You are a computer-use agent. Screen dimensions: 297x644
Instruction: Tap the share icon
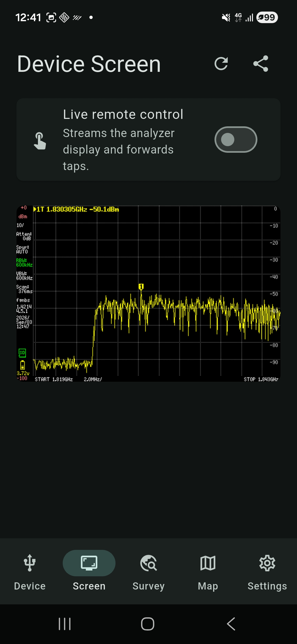[261, 64]
